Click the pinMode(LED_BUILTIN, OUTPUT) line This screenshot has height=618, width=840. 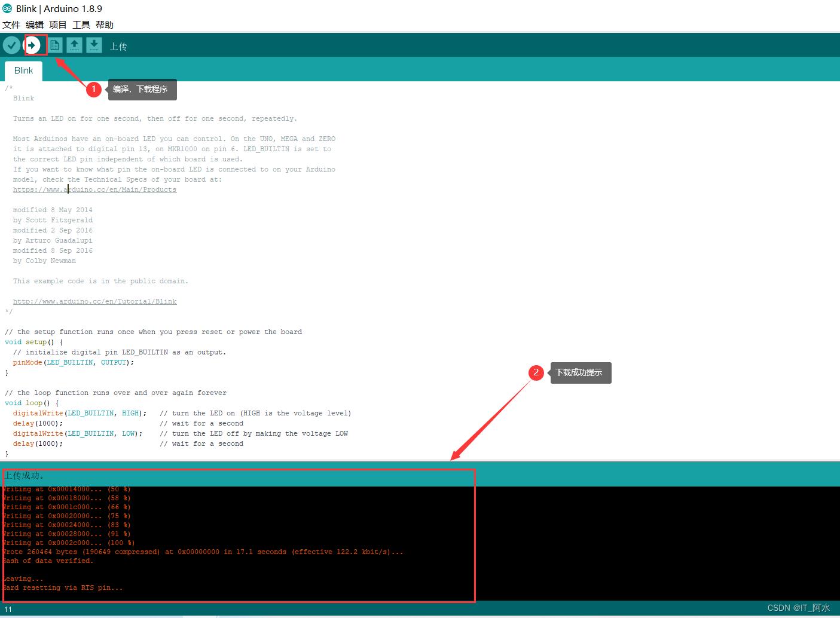(74, 362)
